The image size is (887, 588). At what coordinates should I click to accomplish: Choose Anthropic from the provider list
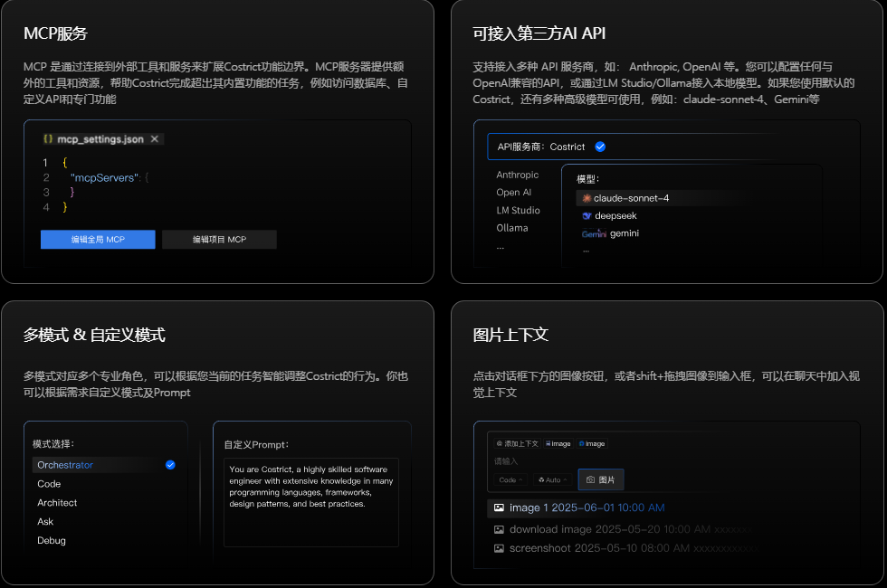(x=518, y=175)
